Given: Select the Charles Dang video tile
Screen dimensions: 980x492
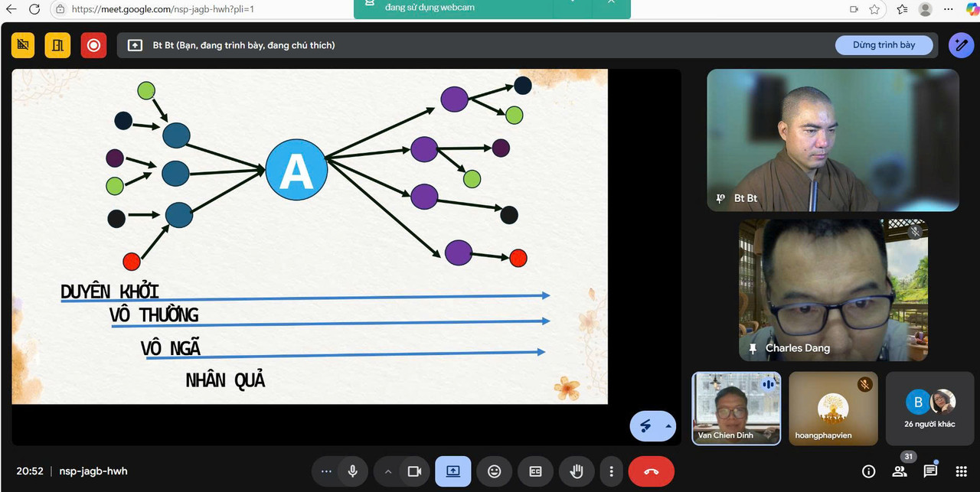Looking at the screenshot, I should point(833,290).
